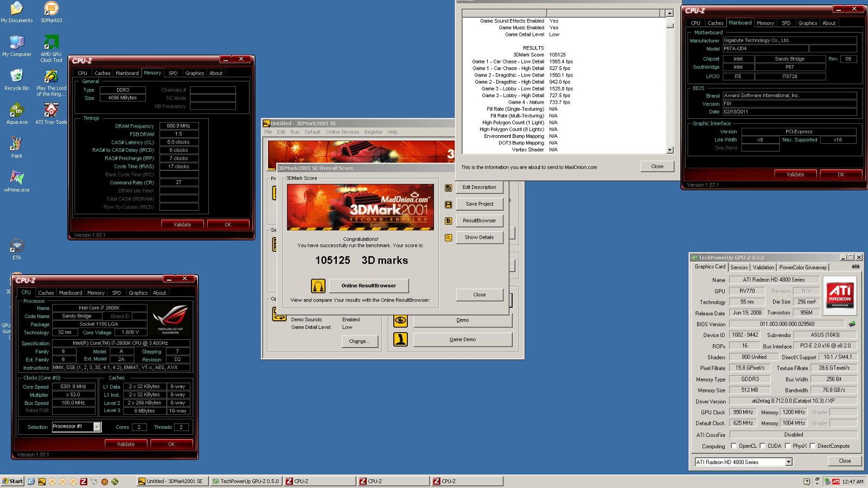
Task: Click the Online ResultBrowser yellow icon
Action: point(318,286)
